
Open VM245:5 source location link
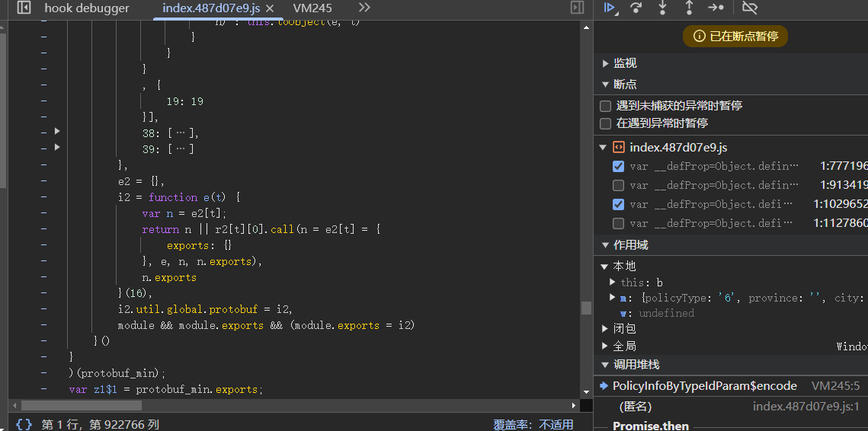[835, 386]
